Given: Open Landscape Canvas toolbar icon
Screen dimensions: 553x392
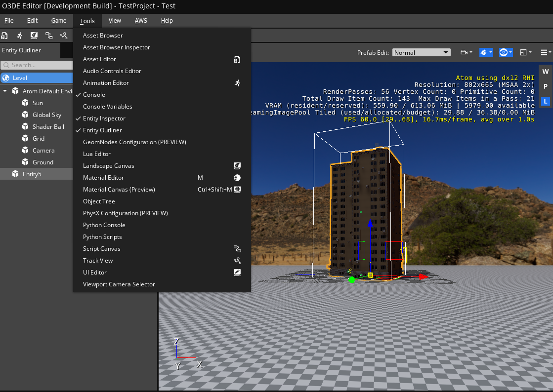Looking at the screenshot, I should (x=34, y=35).
